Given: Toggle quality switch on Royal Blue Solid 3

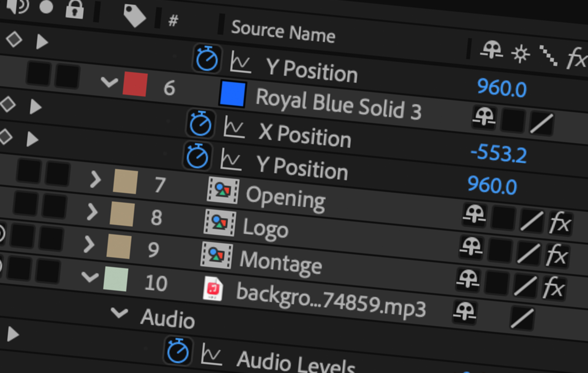Looking at the screenshot, I should [x=542, y=123].
